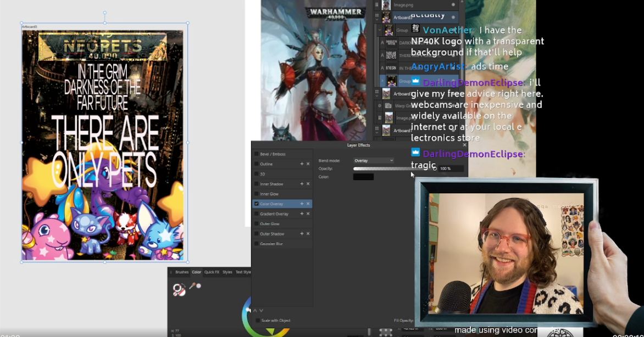Collapse the expanded Group under Artboard3
Viewport: 644px width, 337px height.
[x=379, y=30]
